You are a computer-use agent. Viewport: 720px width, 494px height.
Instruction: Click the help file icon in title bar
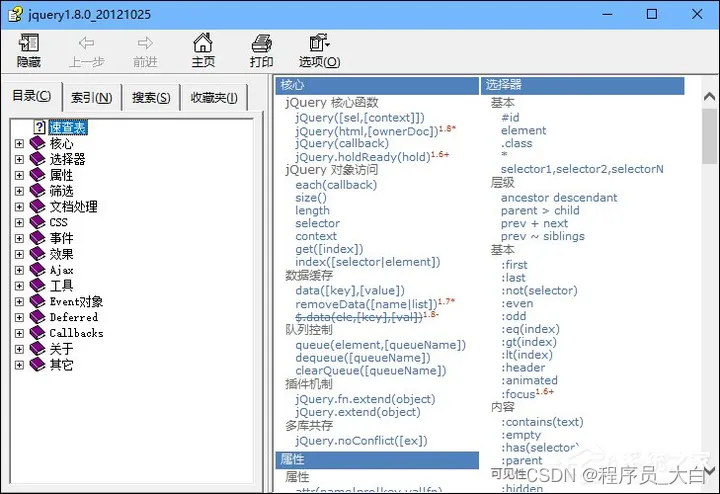(15, 14)
